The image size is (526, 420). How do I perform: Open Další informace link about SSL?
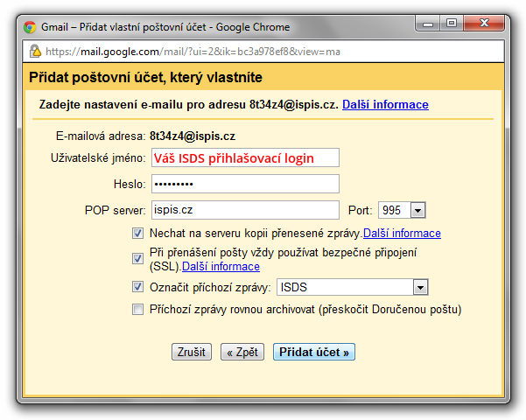(221, 267)
